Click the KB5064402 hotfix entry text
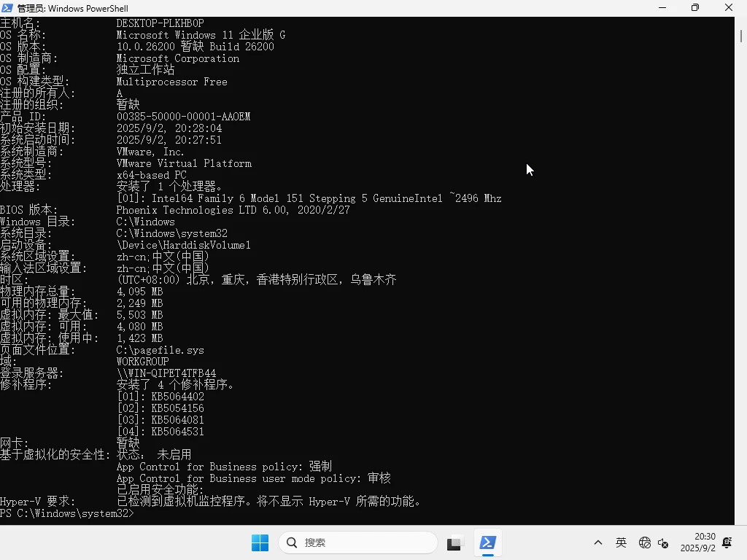Image resolution: width=747 pixels, height=560 pixels. 178,396
